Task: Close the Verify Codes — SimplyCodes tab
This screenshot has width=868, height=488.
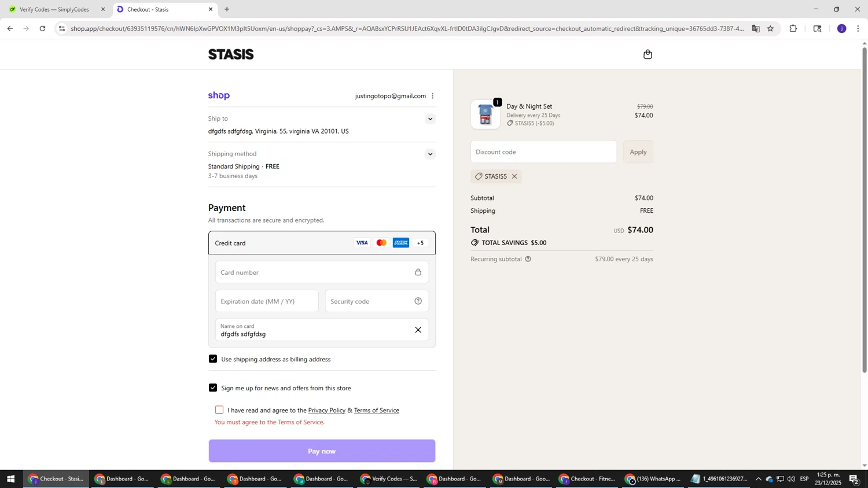Action: pos(103,9)
